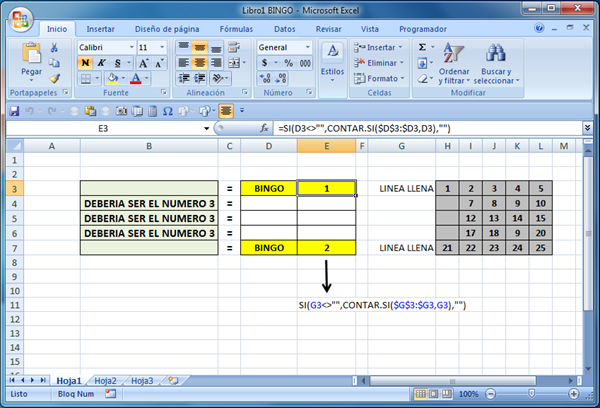Switch to sheet tab Hoja2
This screenshot has height=408, width=600.
105,380
